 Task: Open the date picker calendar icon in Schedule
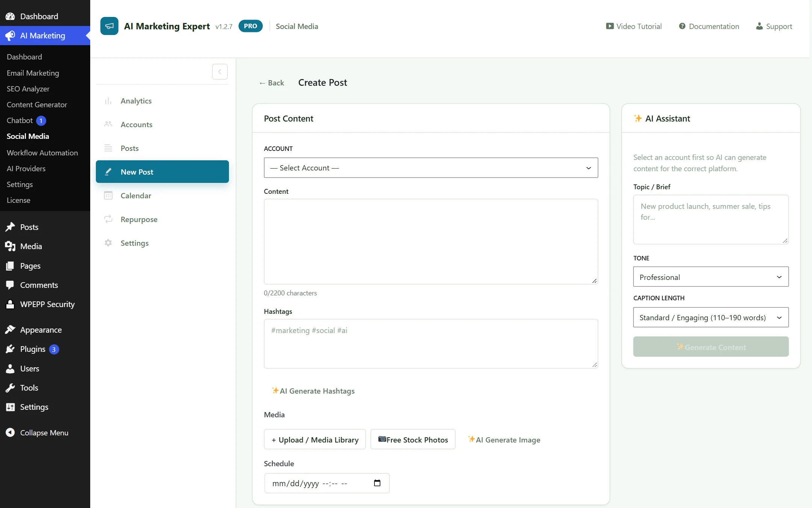[x=377, y=483]
